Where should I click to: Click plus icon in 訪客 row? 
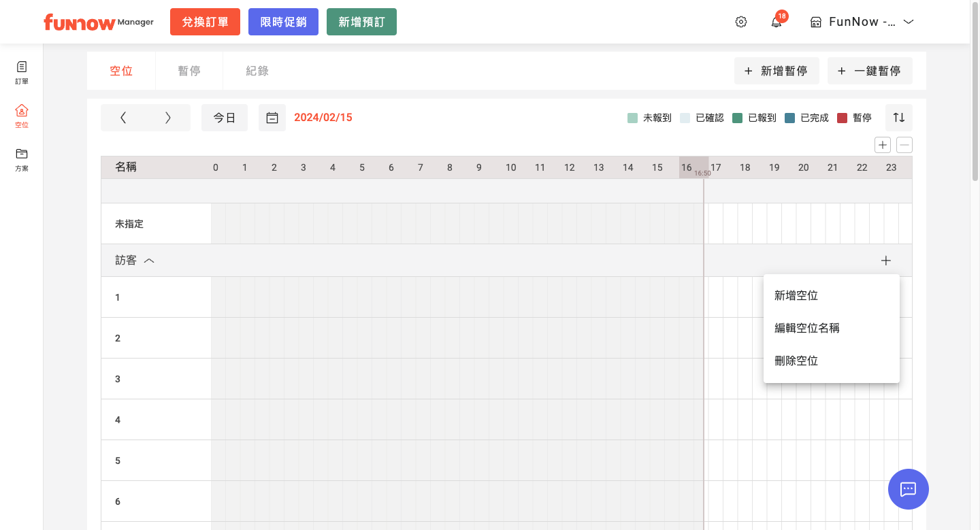click(885, 261)
